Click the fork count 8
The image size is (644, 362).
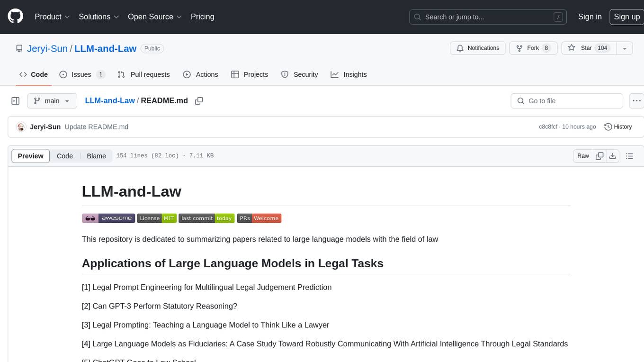point(546,48)
